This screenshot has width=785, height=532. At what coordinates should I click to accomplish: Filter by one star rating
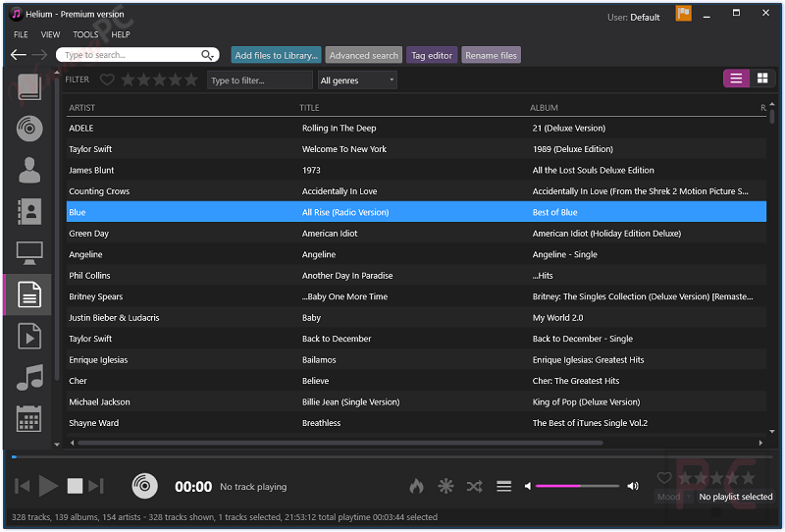pos(129,80)
